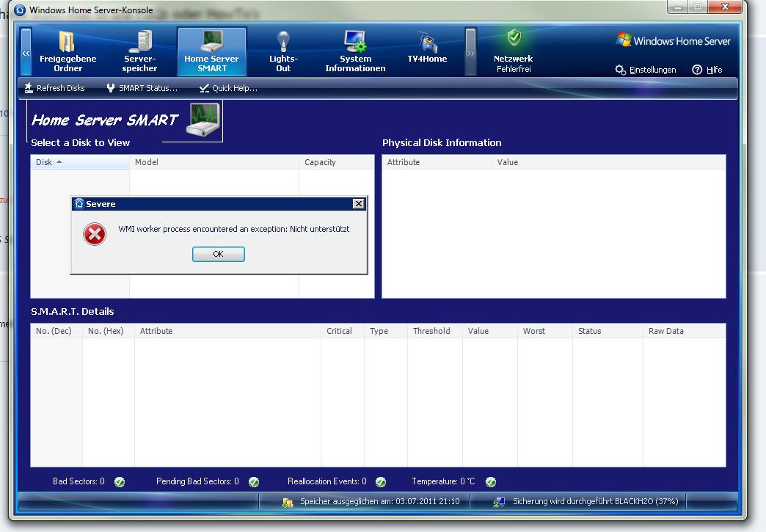Sort by the Worst column
Image resolution: width=766 pixels, height=532 pixels.
[545, 331]
